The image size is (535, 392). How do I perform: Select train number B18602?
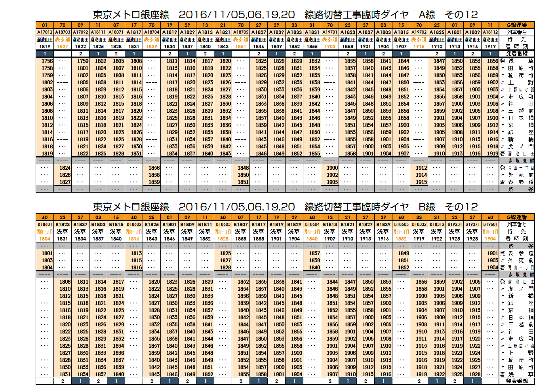134,224
